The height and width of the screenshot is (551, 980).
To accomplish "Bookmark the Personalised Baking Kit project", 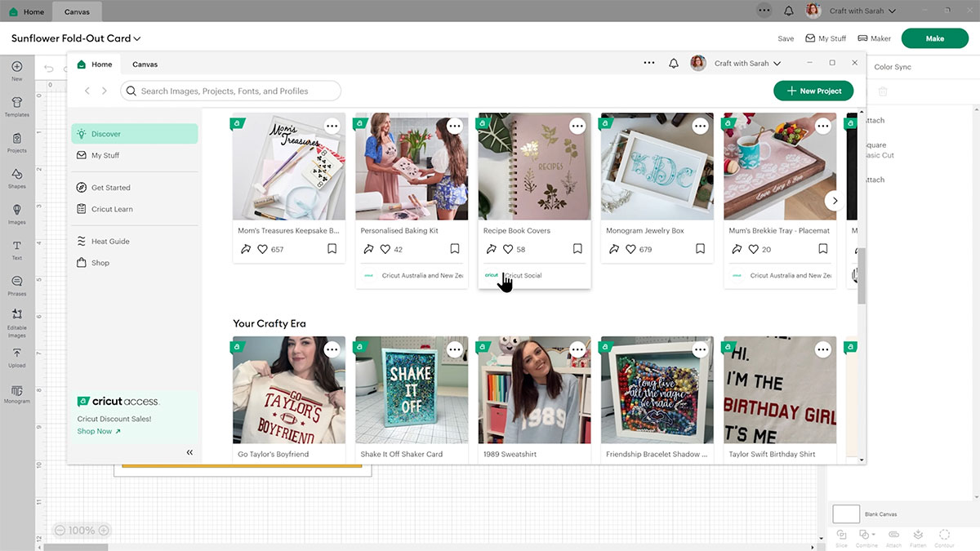I will click(455, 249).
